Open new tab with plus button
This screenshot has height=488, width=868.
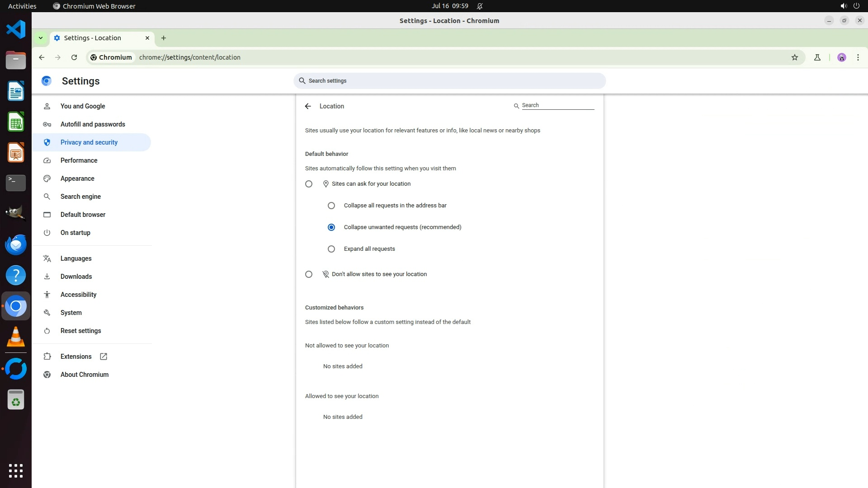(x=164, y=38)
